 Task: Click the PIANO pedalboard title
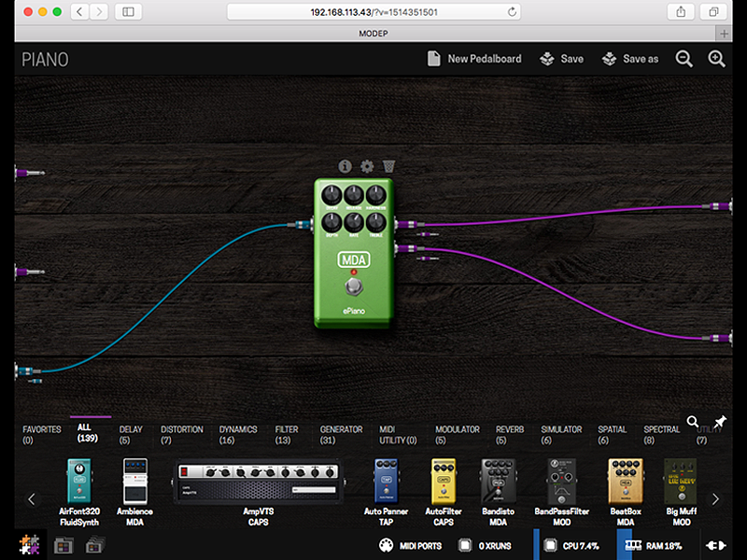pos(45,60)
